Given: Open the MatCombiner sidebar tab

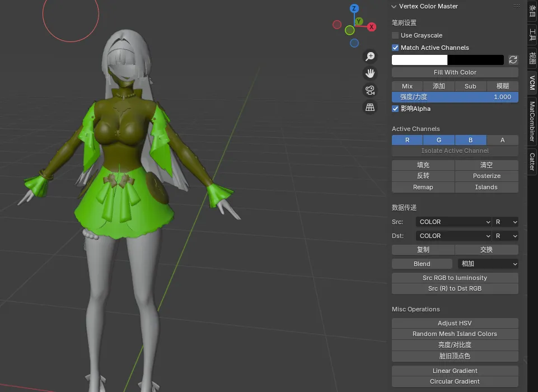Looking at the screenshot, I should point(532,122).
